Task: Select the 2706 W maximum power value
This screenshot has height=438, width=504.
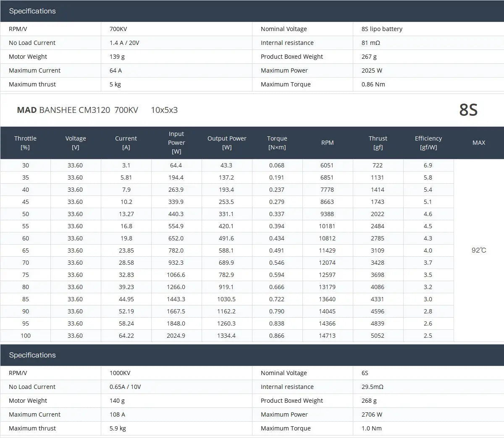Action: 372,415
